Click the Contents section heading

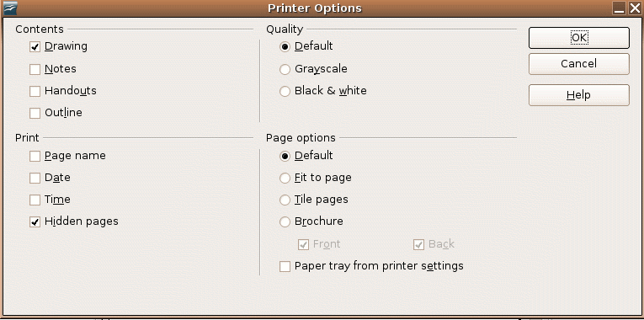coord(40,29)
